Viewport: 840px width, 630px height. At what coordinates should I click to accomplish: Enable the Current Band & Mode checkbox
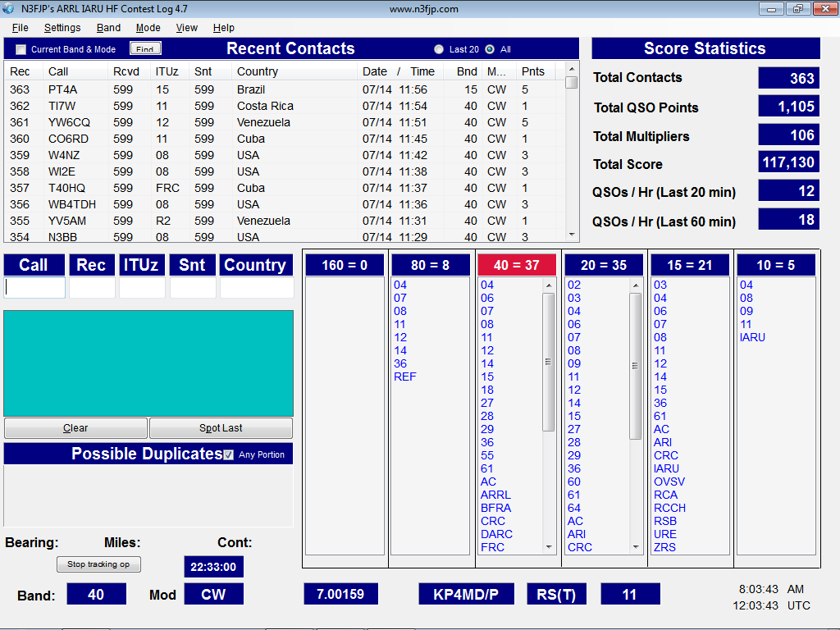point(21,49)
